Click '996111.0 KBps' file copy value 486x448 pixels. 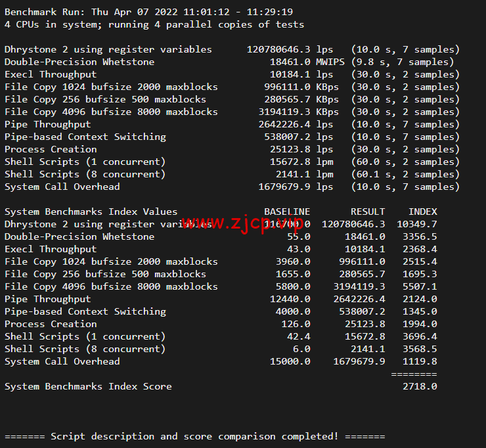click(301, 87)
